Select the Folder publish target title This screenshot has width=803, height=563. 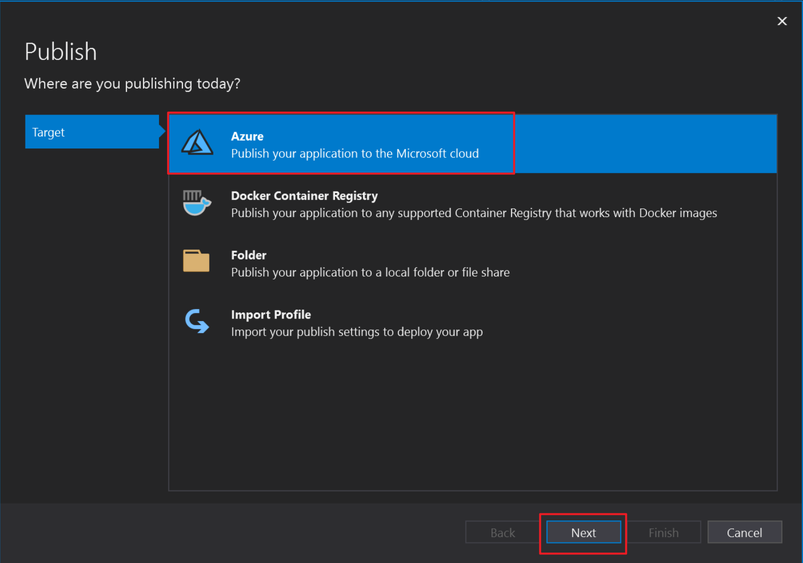(x=248, y=255)
